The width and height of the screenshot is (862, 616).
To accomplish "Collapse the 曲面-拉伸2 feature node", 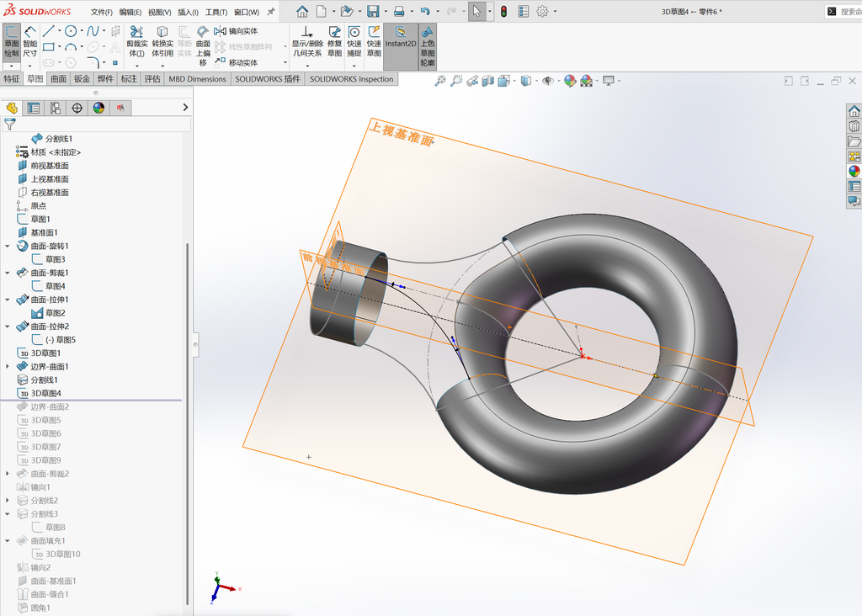I will 8,327.
